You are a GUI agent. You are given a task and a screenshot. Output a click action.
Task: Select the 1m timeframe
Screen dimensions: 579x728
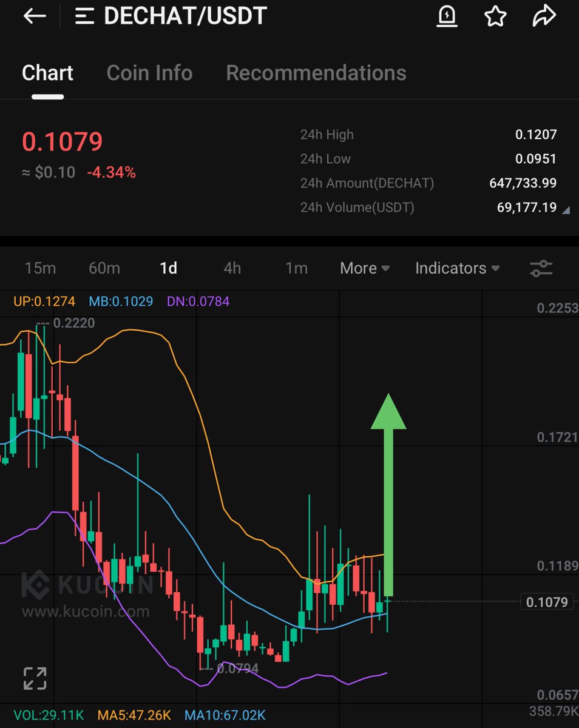(x=296, y=268)
